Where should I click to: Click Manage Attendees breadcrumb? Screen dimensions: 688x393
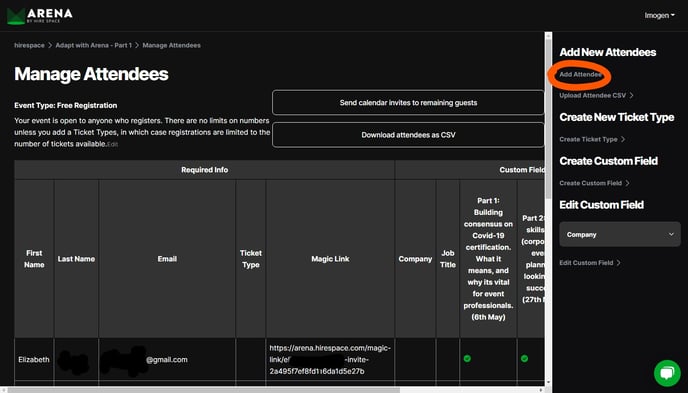[171, 45]
